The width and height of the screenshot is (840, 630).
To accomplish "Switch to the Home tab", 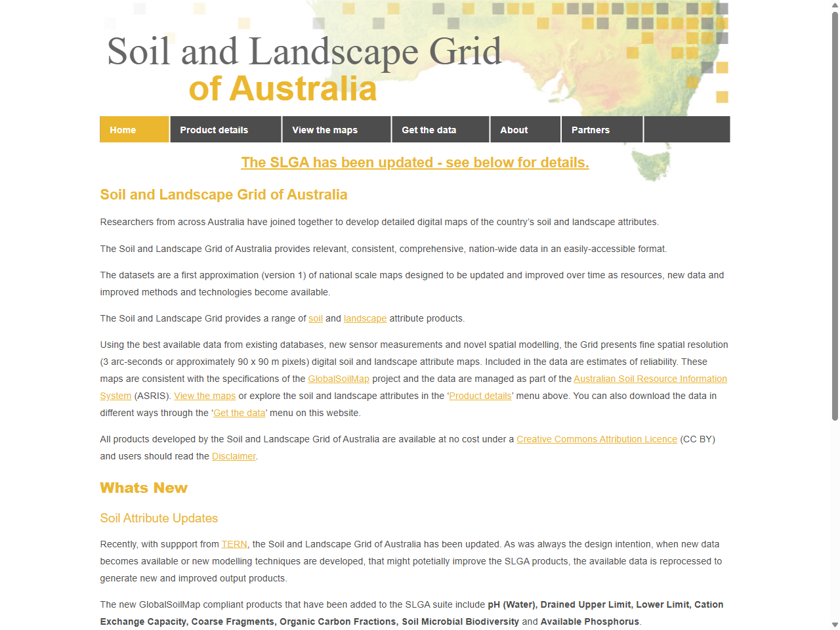I will [x=123, y=129].
